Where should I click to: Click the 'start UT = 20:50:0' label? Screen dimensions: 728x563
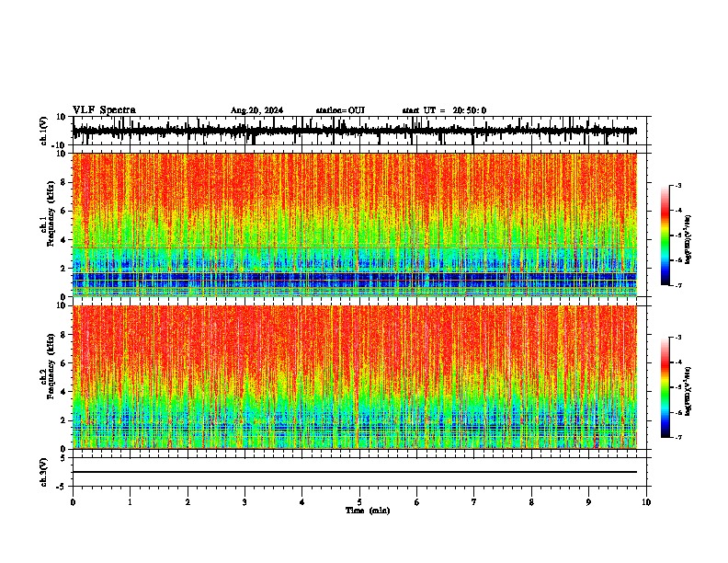point(444,110)
